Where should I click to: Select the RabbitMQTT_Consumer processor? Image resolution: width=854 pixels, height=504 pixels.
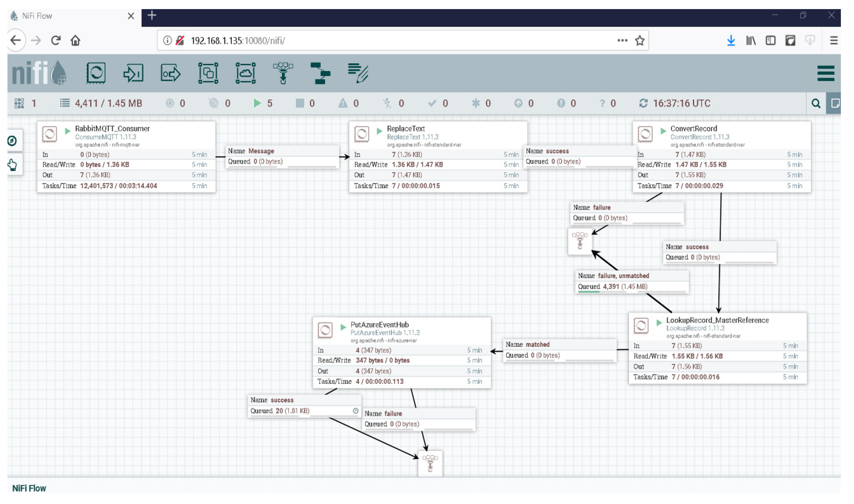[x=126, y=157]
